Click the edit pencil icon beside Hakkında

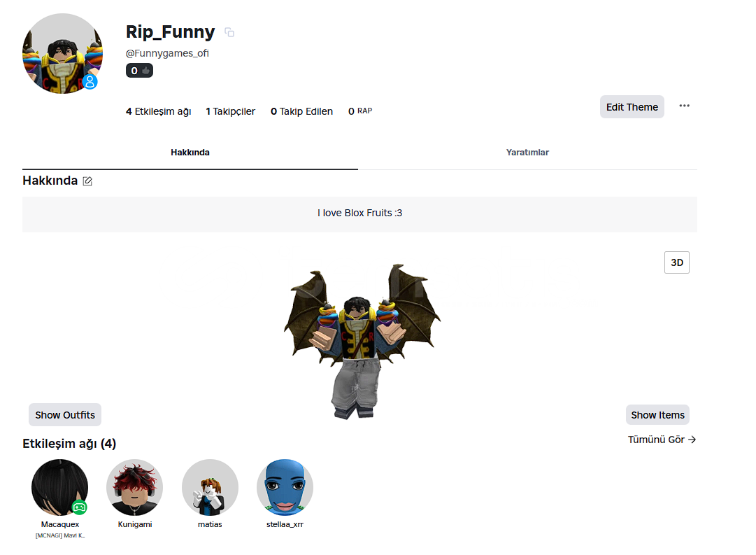tap(87, 181)
